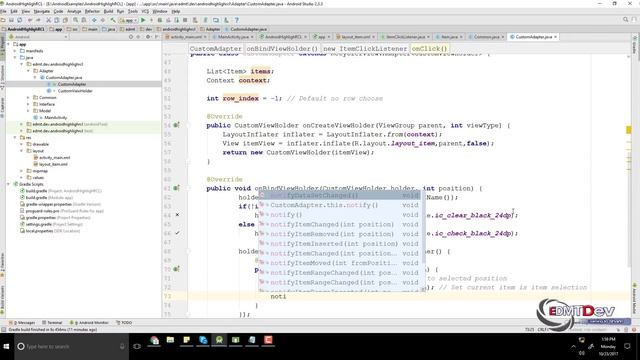
Task: Click the override gutter icon beside onCreateViewHolder
Action: [176, 125]
